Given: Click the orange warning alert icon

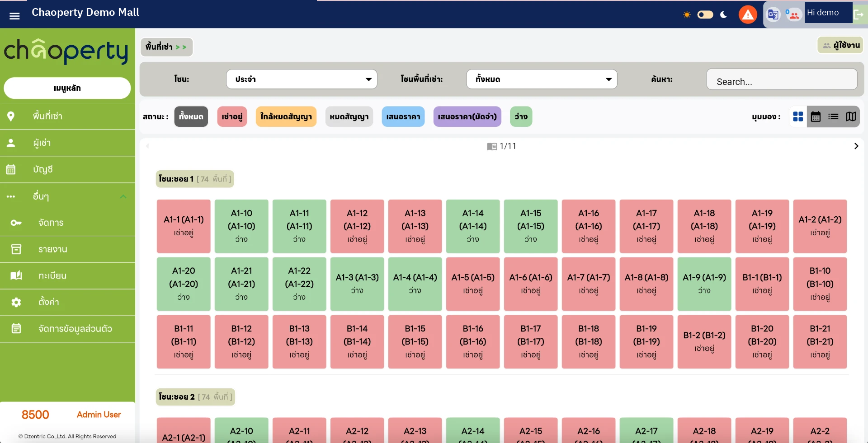Looking at the screenshot, I should pos(748,14).
